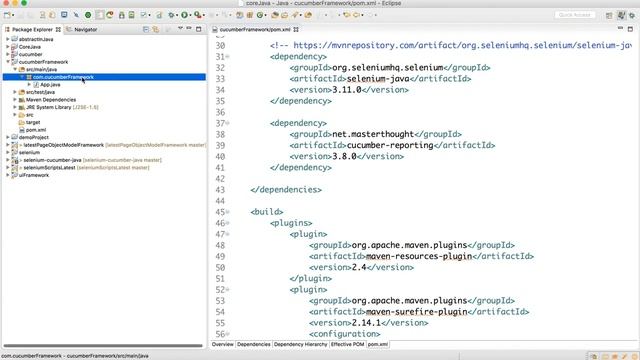The height and width of the screenshot is (360, 640).
Task: Open the Dependencies tab of POM editor
Action: pos(253,344)
